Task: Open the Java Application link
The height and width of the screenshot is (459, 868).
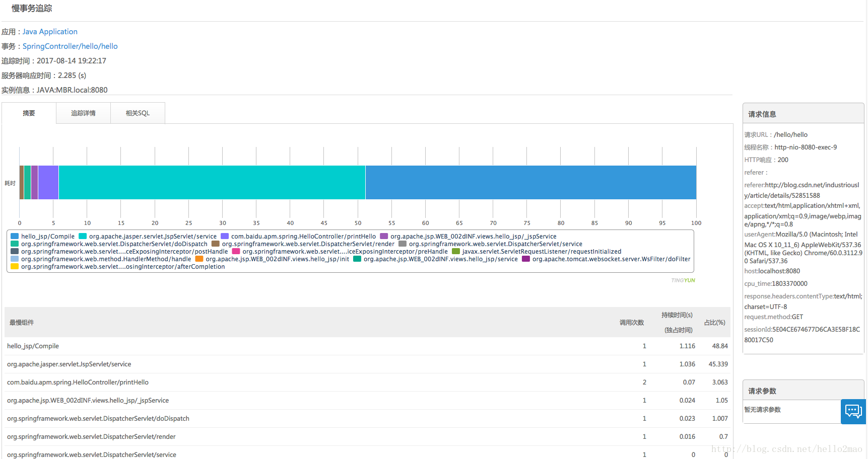Action: pyautogui.click(x=50, y=32)
